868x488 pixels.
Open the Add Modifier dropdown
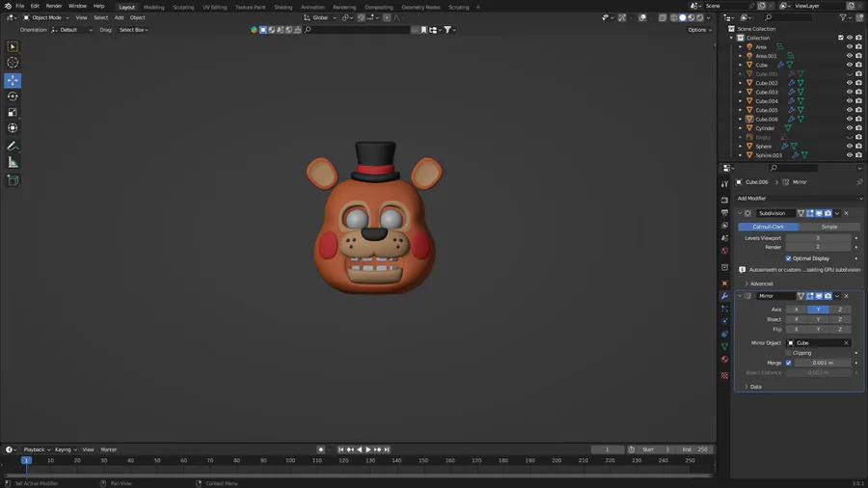click(x=800, y=199)
